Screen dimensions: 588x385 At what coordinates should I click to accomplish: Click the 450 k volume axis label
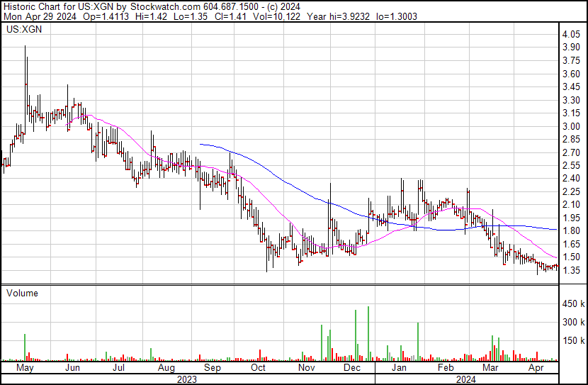[x=572, y=304]
